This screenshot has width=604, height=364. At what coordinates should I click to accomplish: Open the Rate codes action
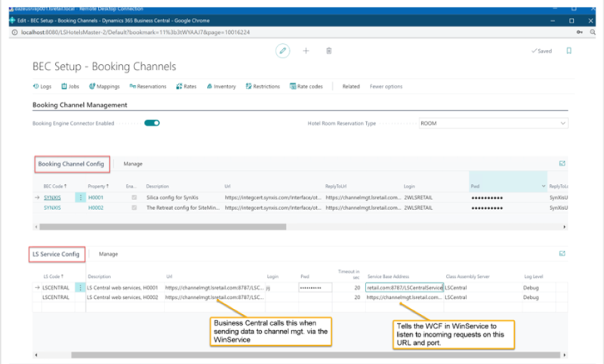307,86
